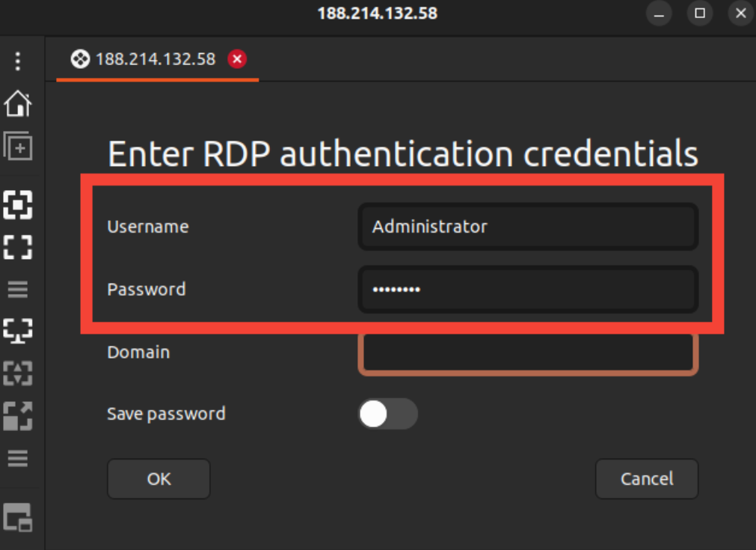This screenshot has height=550, width=756.
Task: Click the monitor-in-brackets sidebar icon
Action: [18, 329]
